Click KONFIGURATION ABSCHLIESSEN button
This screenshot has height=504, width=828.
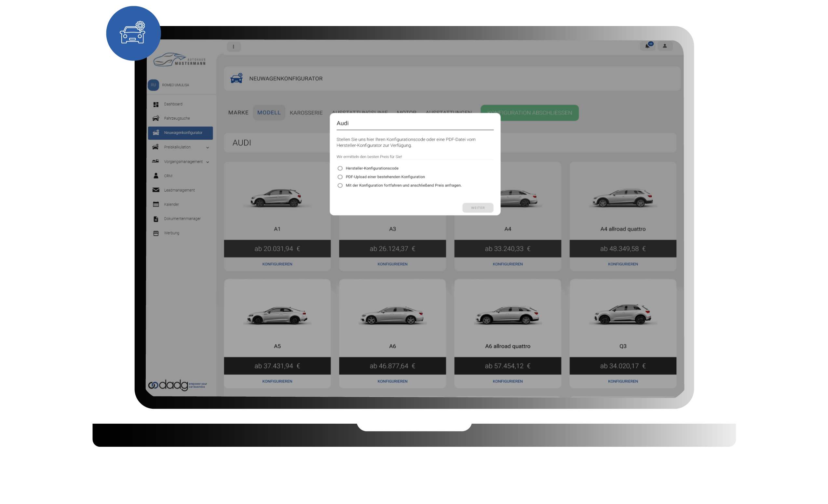(x=530, y=113)
